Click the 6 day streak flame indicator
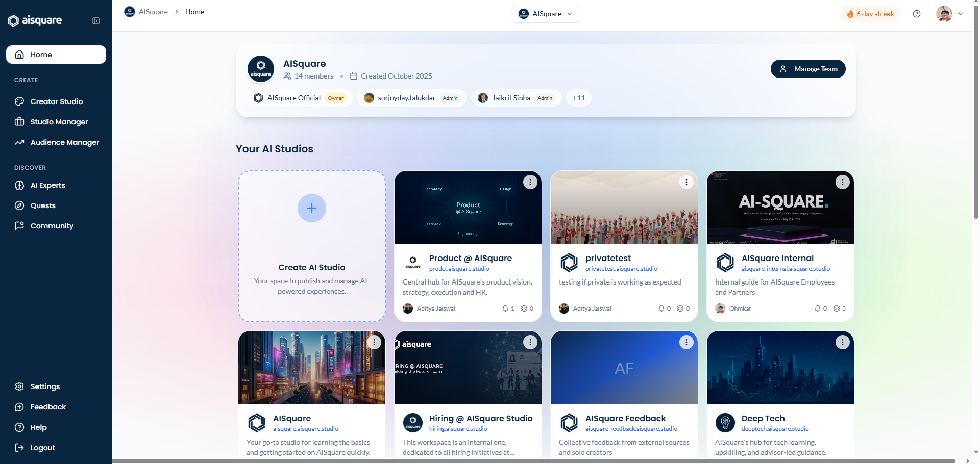 [870, 14]
